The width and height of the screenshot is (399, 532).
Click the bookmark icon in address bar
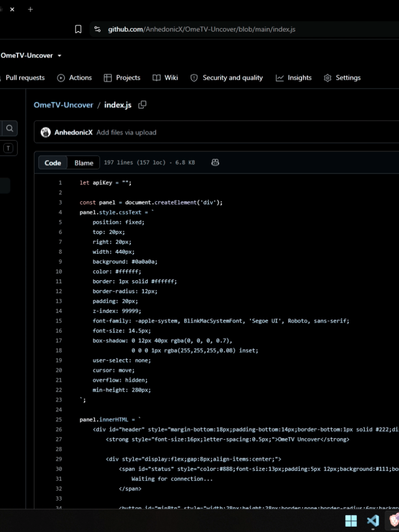78,29
